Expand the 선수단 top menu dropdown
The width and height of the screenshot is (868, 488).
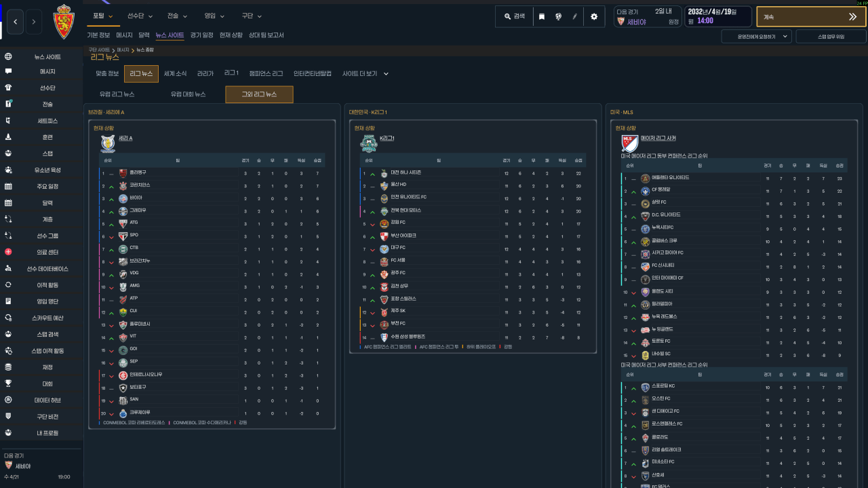pos(140,16)
